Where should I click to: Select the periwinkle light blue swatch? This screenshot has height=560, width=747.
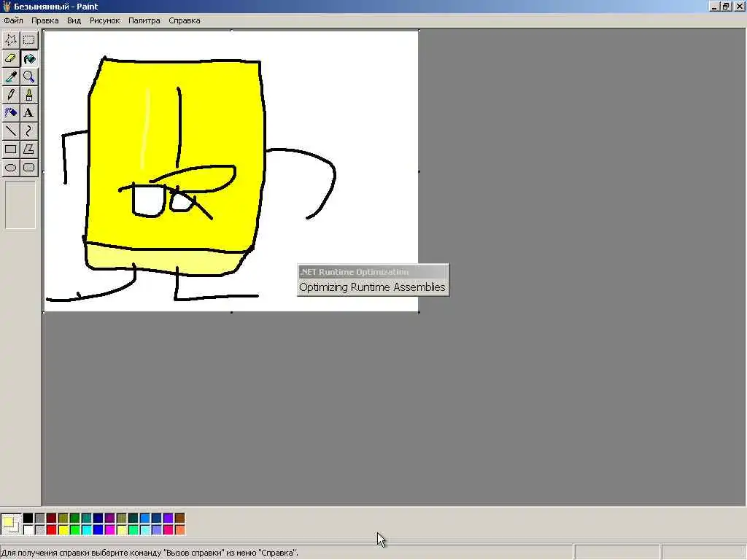tap(157, 529)
